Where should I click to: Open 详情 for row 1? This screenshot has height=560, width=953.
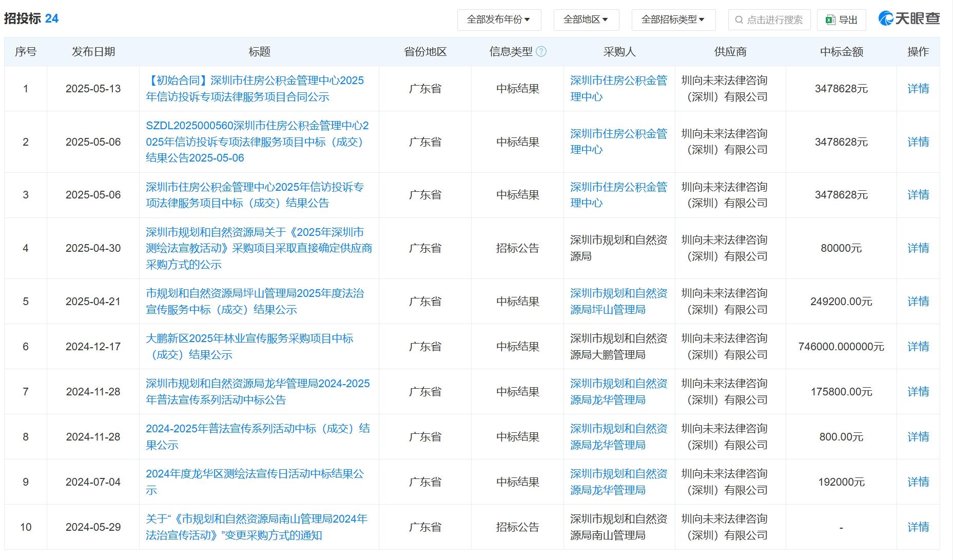pyautogui.click(x=918, y=89)
